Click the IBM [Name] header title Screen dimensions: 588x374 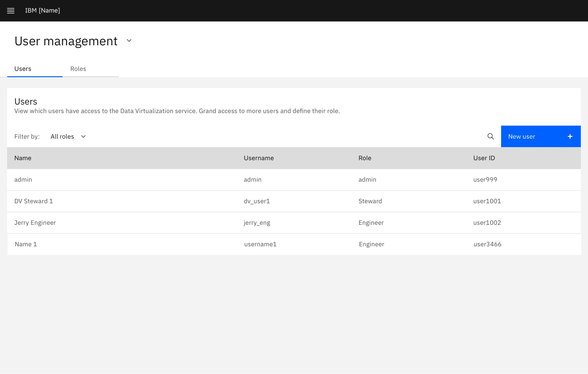[42, 10]
